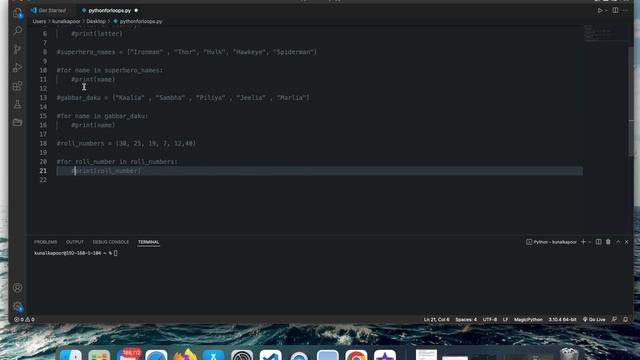Click the Users breadcrumb segment
The height and width of the screenshot is (360, 640).
(39, 21)
